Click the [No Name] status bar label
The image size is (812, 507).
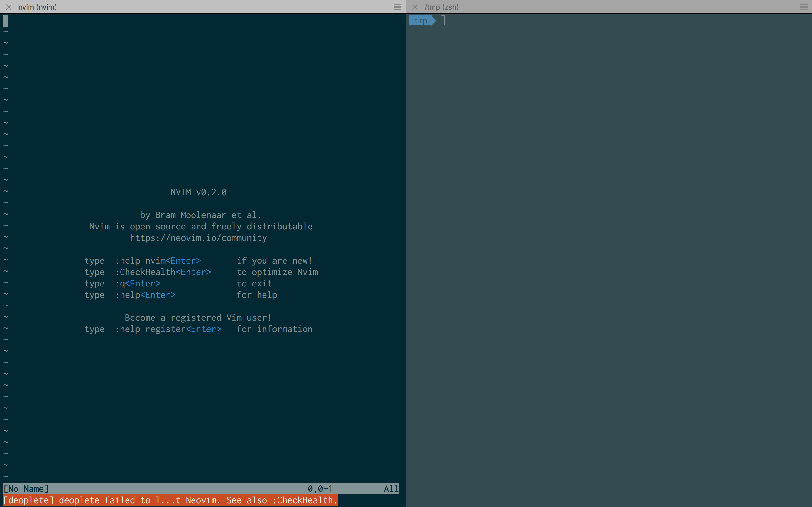point(26,489)
